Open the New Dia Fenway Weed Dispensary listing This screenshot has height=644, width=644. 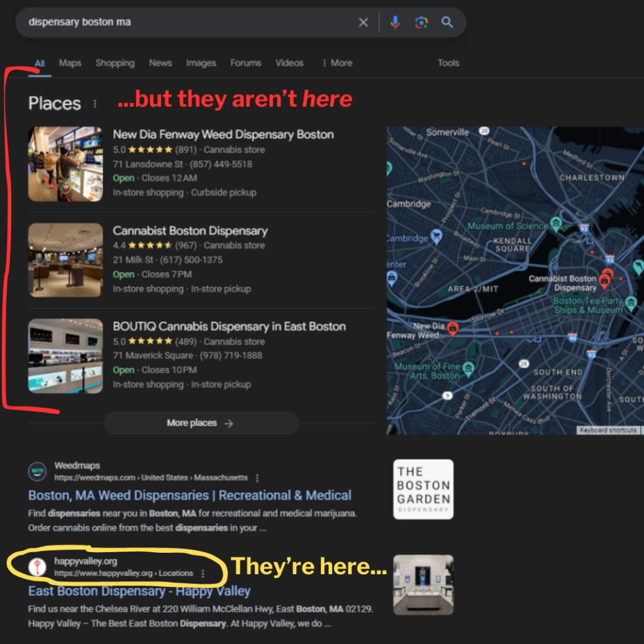pos(223,135)
